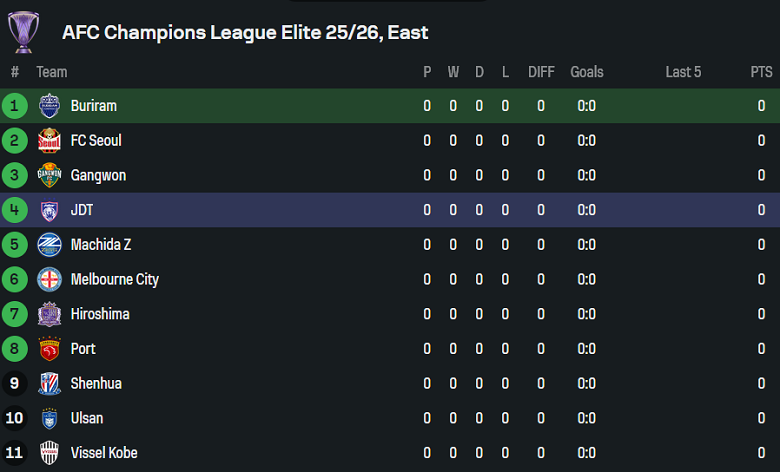The image size is (780, 472).
Task: Click the FC Seoul club crest
Action: point(49,141)
